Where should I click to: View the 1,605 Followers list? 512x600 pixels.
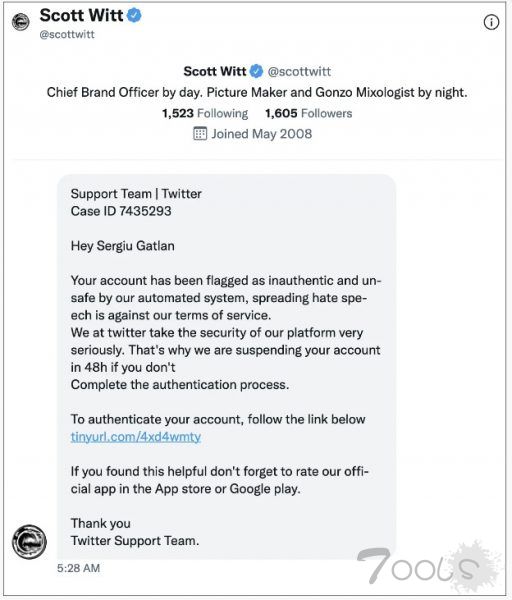[309, 113]
